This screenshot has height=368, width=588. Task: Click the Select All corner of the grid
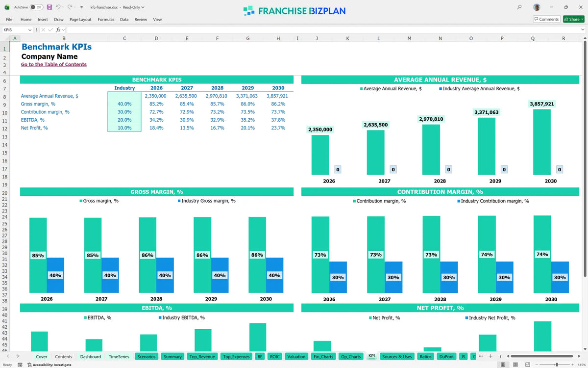(4, 38)
